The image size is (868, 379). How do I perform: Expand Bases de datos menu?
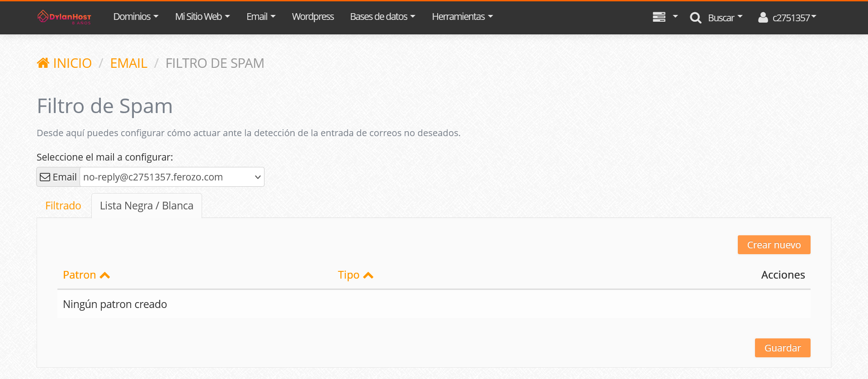[x=382, y=17]
